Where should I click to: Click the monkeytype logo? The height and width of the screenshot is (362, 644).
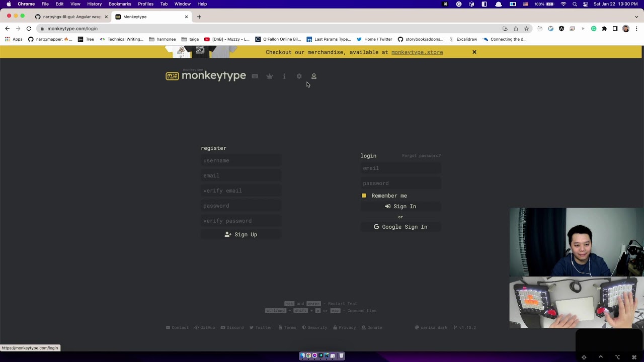[206, 75]
